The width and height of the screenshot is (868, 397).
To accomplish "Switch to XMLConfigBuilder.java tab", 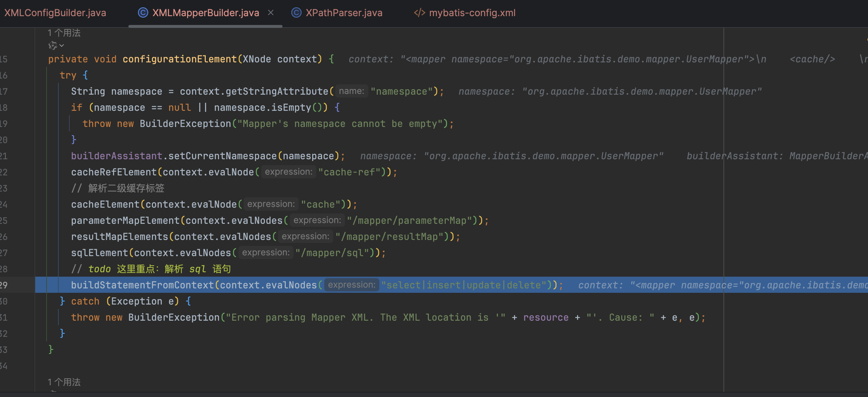I will click(55, 13).
